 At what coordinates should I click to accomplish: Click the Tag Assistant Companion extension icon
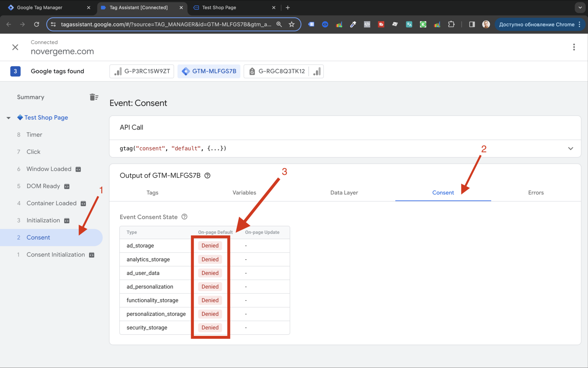tap(311, 24)
